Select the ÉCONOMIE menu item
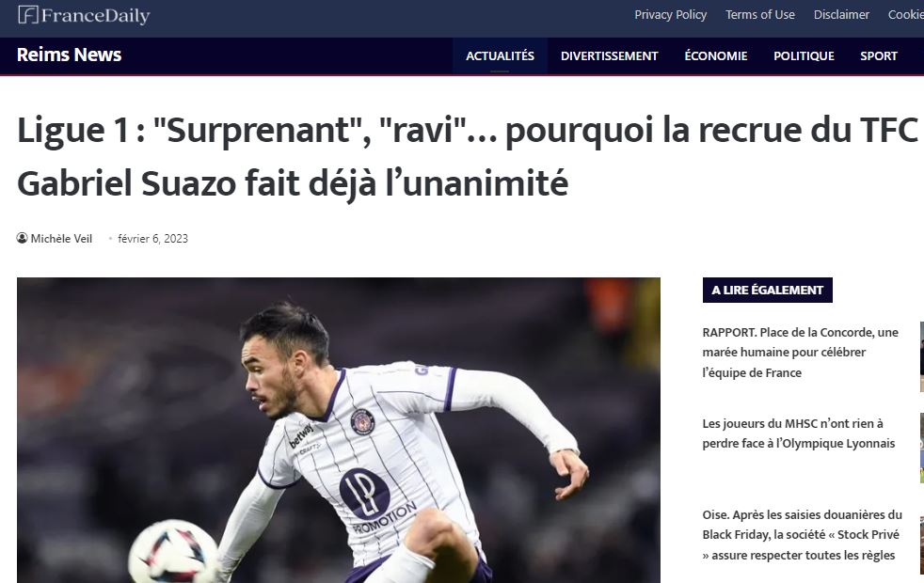The width and height of the screenshot is (924, 583). tap(715, 55)
